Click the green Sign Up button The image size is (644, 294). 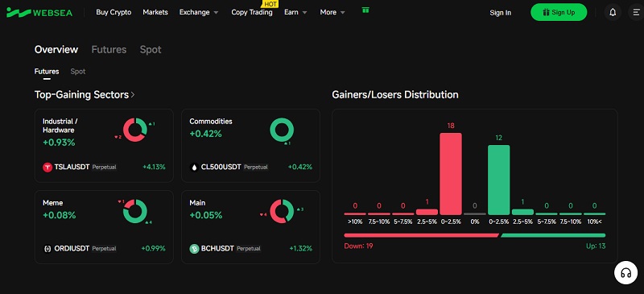[559, 12]
